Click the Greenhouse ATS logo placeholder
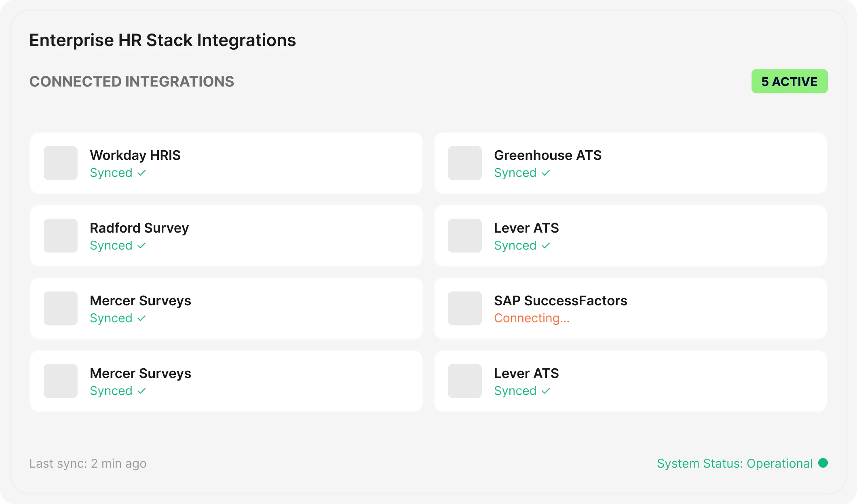 [465, 163]
